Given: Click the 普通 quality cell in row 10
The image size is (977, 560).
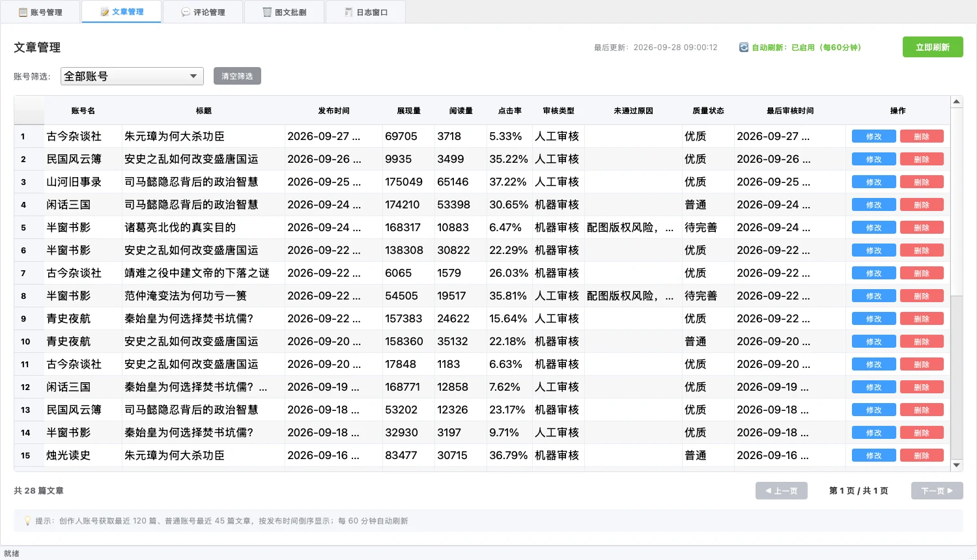Looking at the screenshot, I should pyautogui.click(x=709, y=342).
